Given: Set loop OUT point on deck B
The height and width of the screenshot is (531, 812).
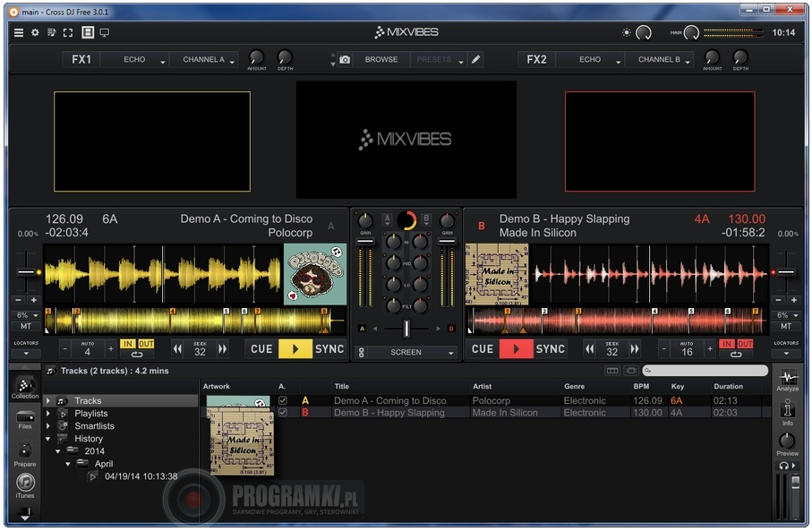Looking at the screenshot, I should (745, 344).
